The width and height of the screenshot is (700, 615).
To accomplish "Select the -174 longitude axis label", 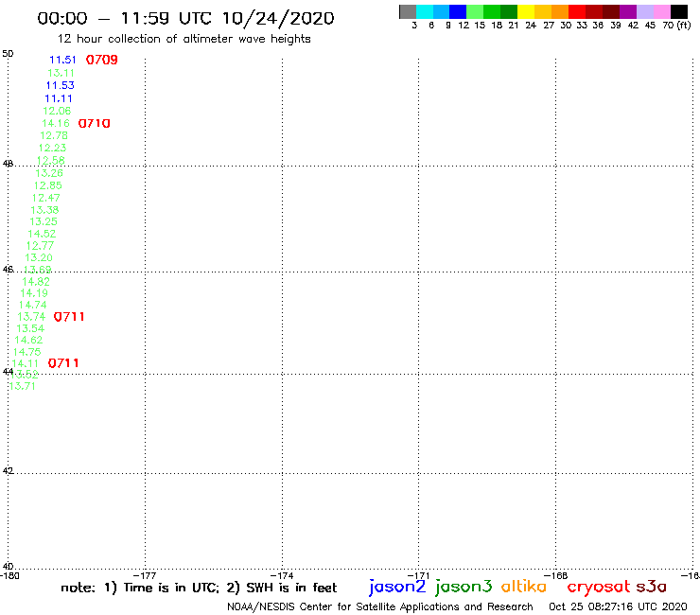I will tap(282, 575).
